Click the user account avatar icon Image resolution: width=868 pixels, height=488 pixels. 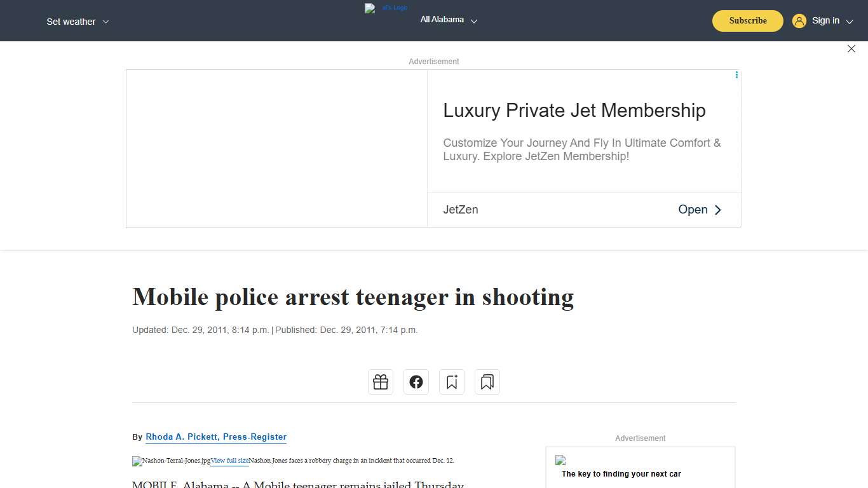pos(799,20)
